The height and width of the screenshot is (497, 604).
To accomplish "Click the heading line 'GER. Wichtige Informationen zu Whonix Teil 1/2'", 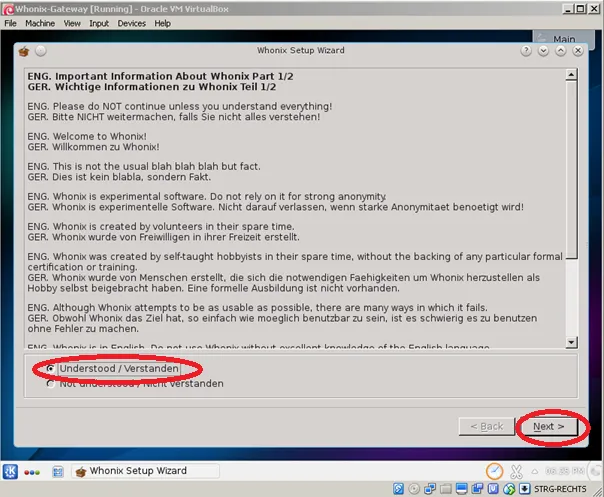I will (x=152, y=87).
